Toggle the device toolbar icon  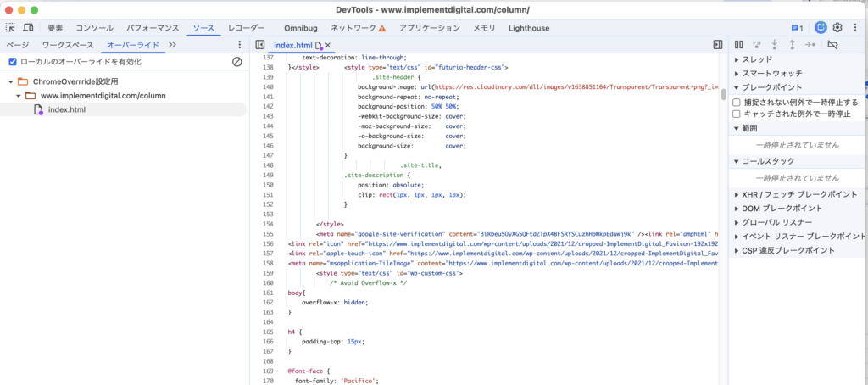point(29,28)
